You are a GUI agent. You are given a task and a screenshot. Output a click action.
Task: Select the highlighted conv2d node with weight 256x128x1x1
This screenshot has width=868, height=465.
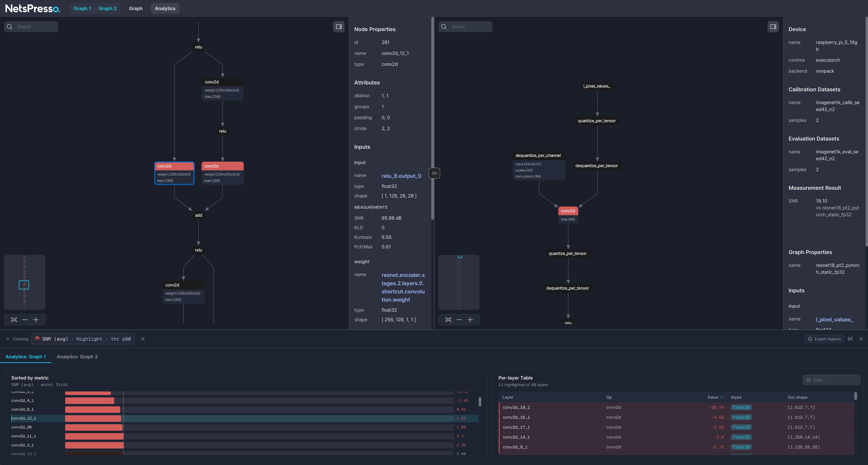(174, 173)
